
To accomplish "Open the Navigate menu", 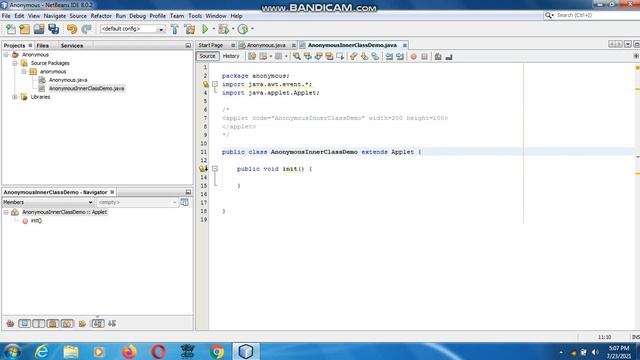I will click(x=55, y=16).
